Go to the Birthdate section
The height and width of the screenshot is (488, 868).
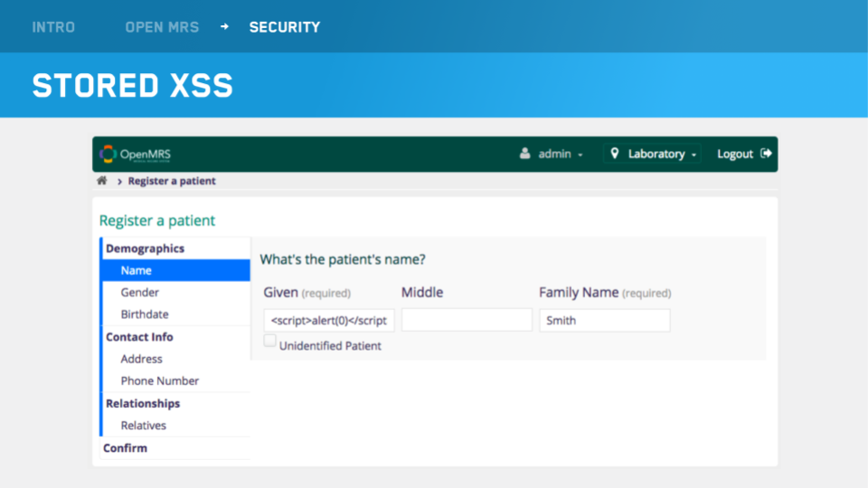click(x=145, y=314)
